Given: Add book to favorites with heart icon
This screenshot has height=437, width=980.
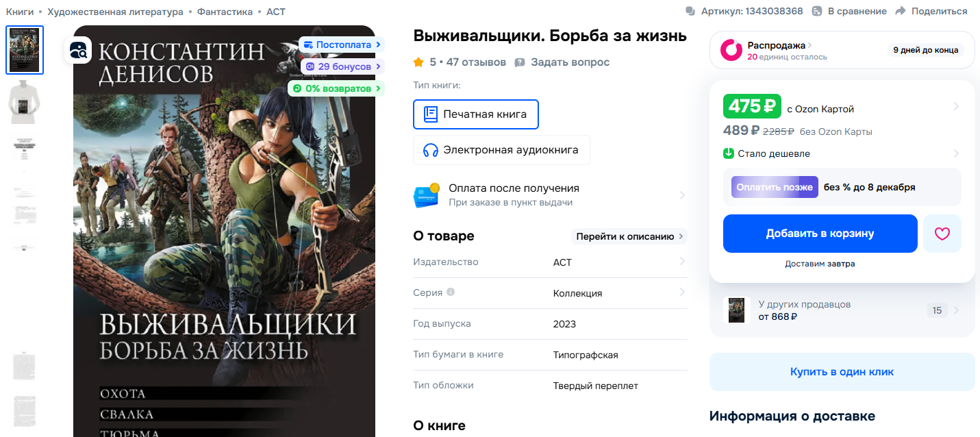Looking at the screenshot, I should pos(942,234).
